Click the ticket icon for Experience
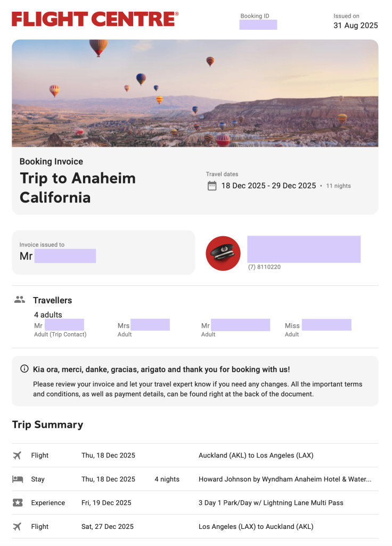Viewport: 392px width, 546px height. (17, 503)
